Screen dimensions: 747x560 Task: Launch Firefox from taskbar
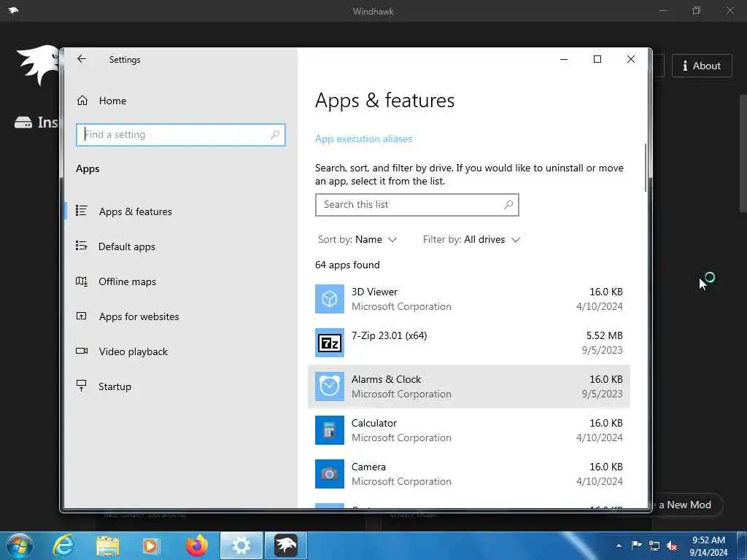click(197, 545)
